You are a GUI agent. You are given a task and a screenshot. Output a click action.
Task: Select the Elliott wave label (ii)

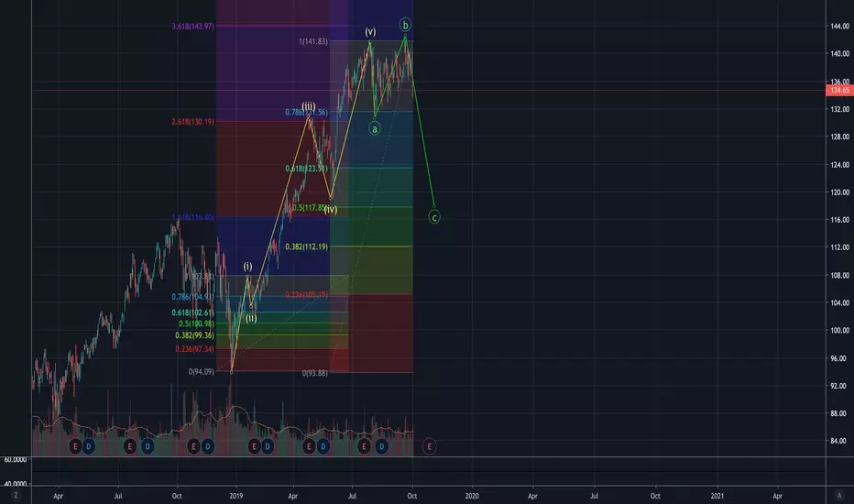coord(250,318)
